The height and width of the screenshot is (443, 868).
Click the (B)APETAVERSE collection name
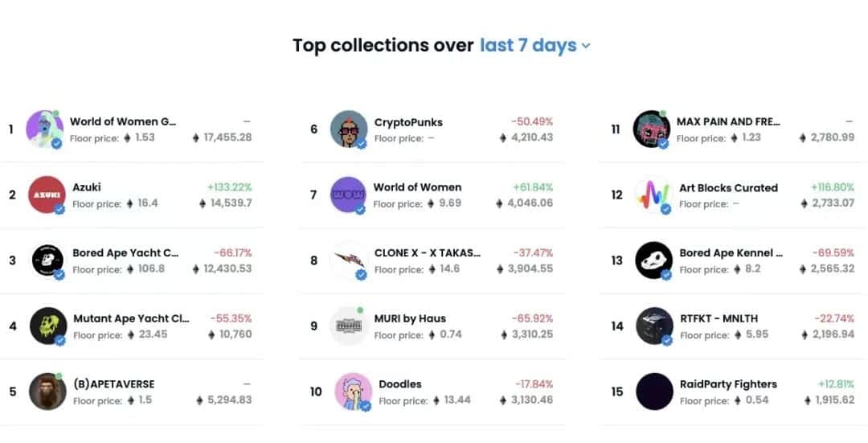tap(113, 384)
